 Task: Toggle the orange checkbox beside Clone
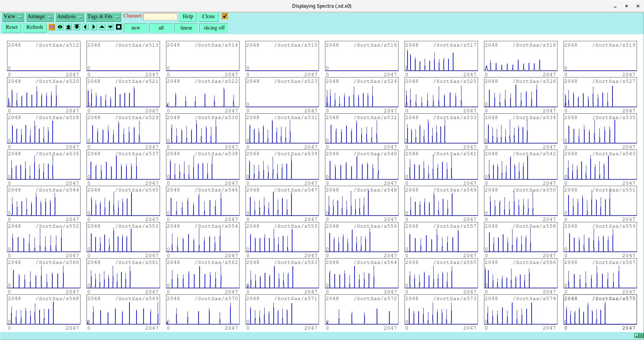(225, 16)
